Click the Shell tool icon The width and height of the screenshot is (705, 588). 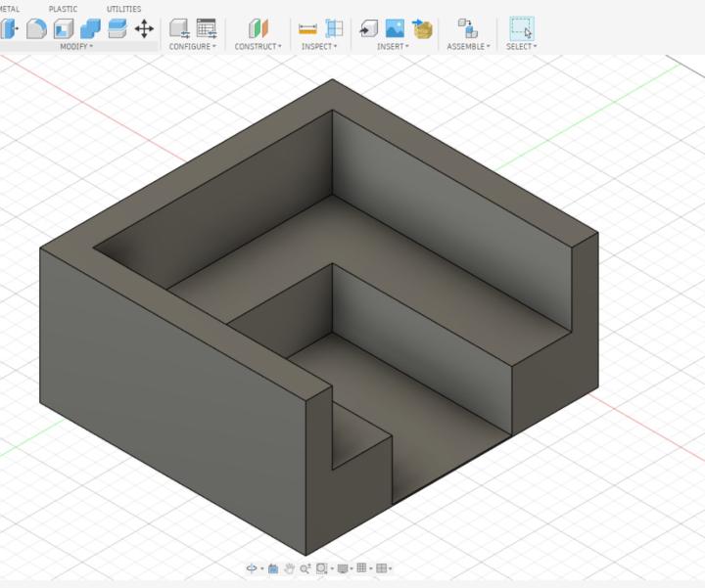click(64, 28)
